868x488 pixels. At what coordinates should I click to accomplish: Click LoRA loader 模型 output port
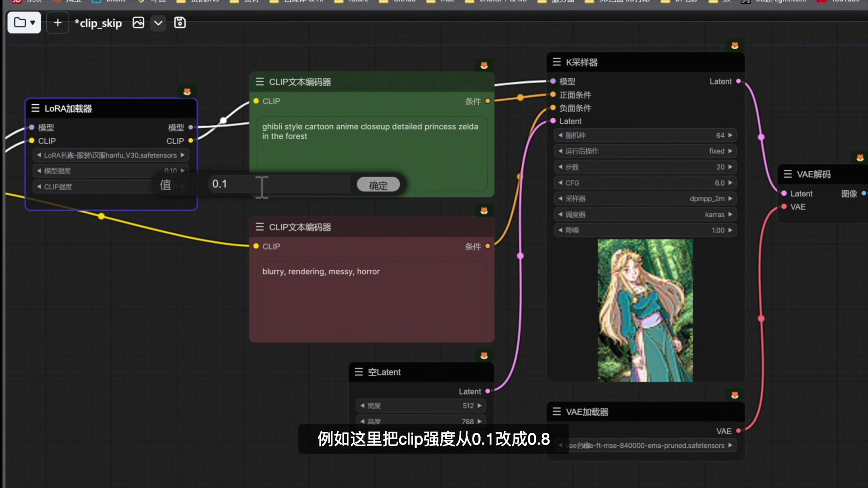tap(191, 127)
